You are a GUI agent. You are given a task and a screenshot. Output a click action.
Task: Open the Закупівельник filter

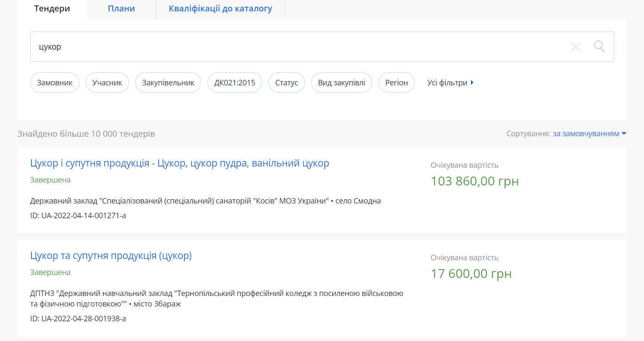tap(168, 83)
